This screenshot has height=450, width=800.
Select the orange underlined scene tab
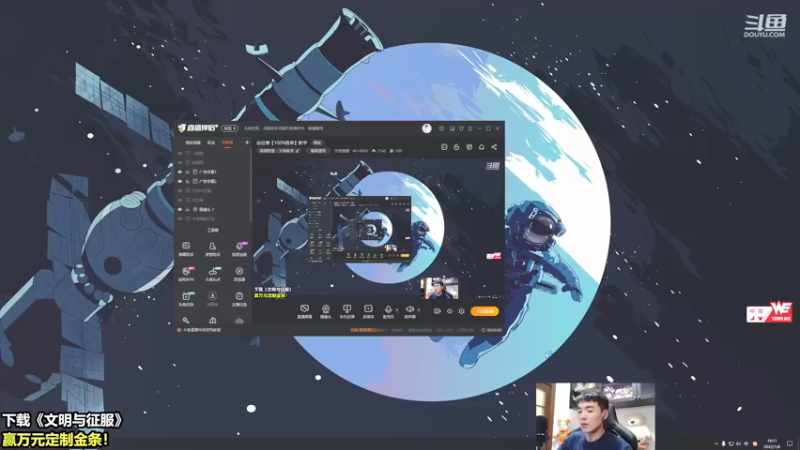(x=228, y=143)
